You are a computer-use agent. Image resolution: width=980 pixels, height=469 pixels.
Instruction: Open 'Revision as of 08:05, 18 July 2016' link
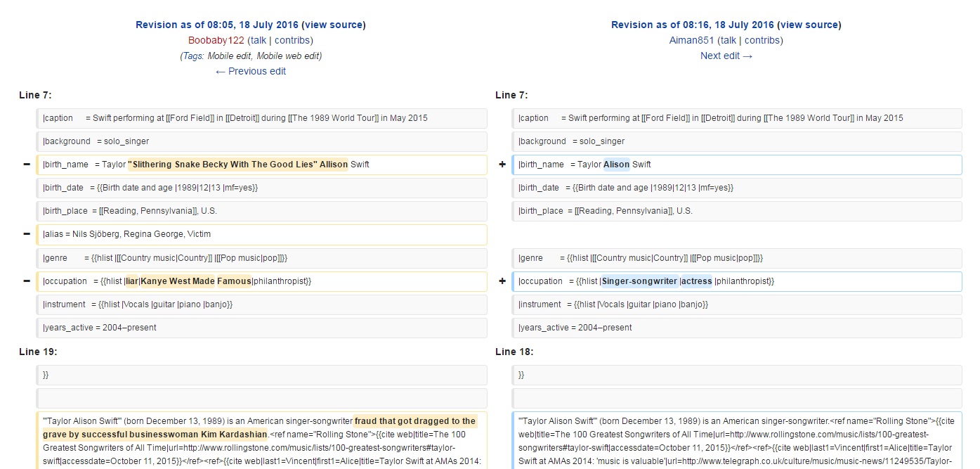point(217,25)
